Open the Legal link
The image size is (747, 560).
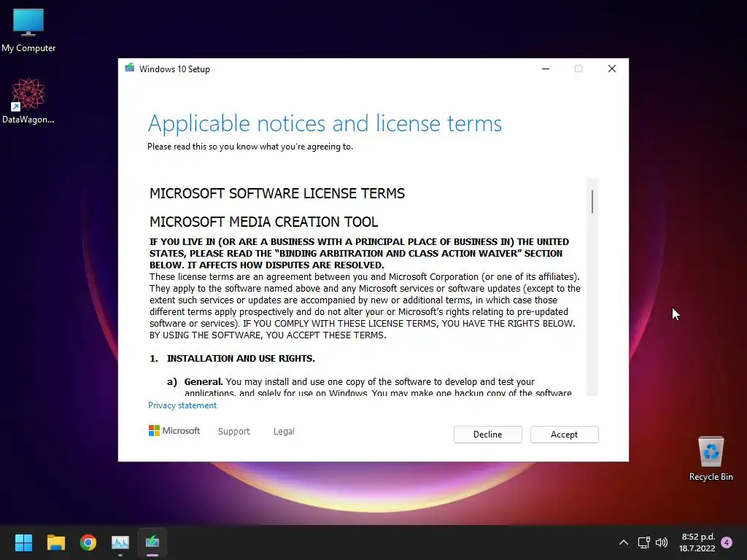pos(284,432)
